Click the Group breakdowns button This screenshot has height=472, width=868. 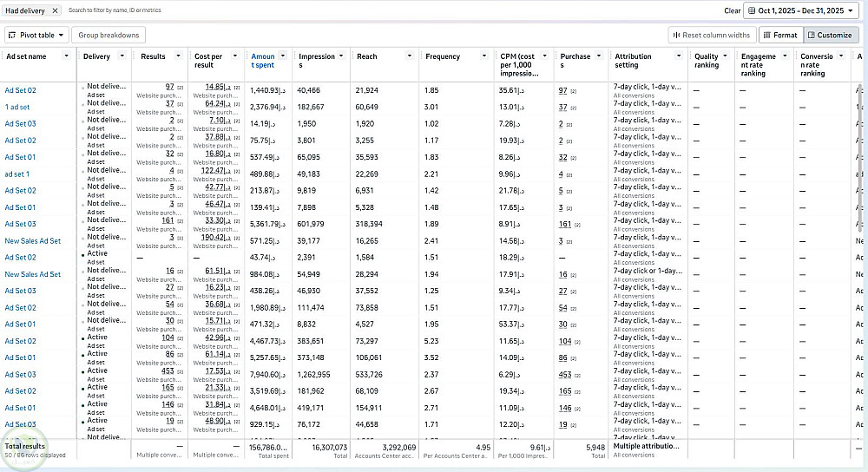tap(108, 35)
